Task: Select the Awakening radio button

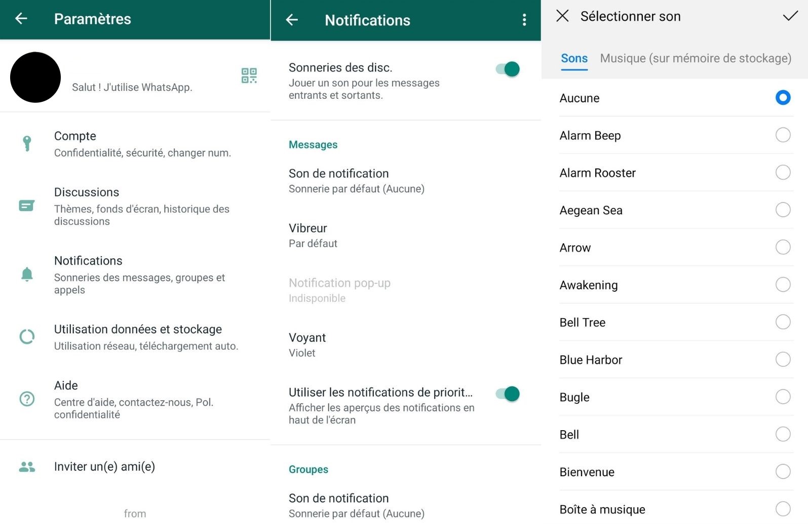Action: (x=783, y=285)
